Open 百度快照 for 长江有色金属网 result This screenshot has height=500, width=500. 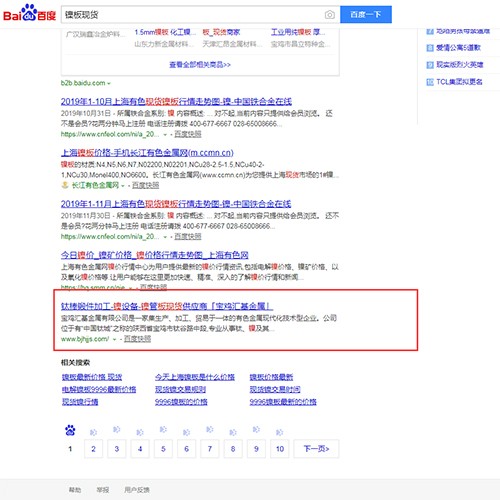click(145, 185)
